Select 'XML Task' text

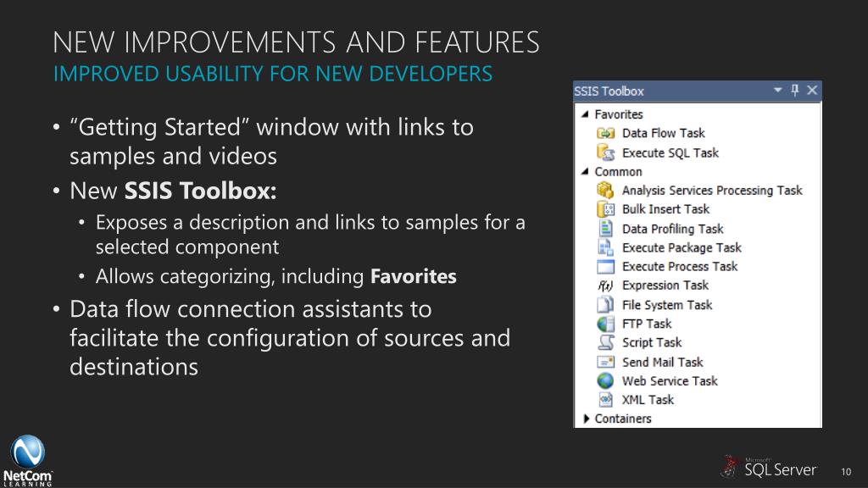tap(648, 400)
